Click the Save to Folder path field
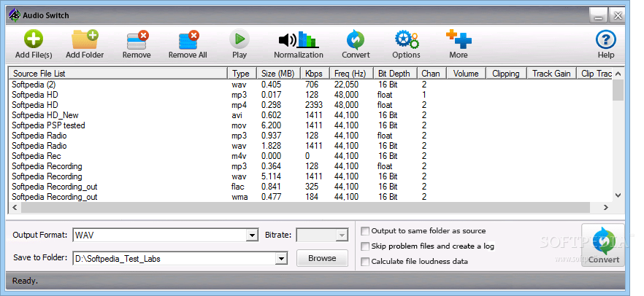644x296 pixels. (x=175, y=258)
